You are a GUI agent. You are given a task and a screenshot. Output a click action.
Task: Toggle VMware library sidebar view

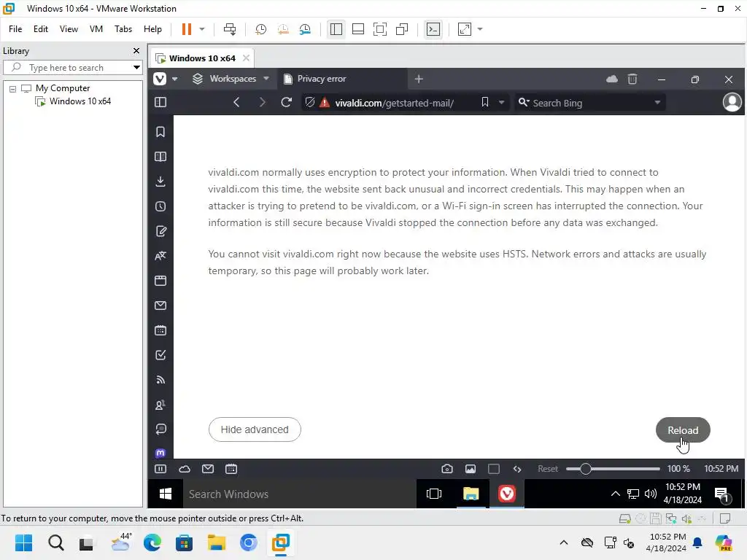[336, 29]
